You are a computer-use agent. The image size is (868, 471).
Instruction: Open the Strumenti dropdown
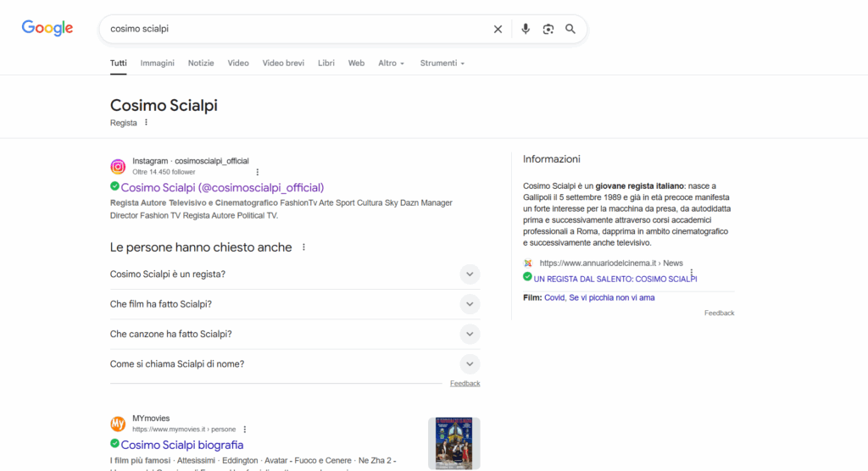pos(442,64)
